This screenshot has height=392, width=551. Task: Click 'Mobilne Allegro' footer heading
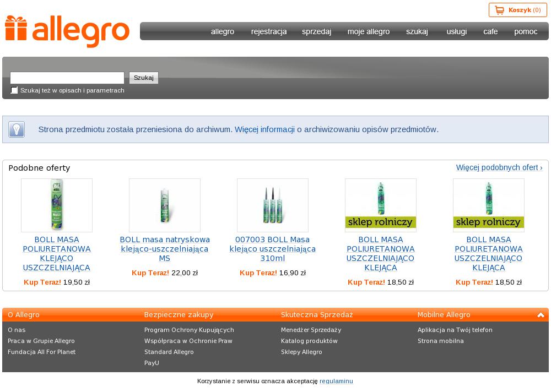tap(444, 315)
